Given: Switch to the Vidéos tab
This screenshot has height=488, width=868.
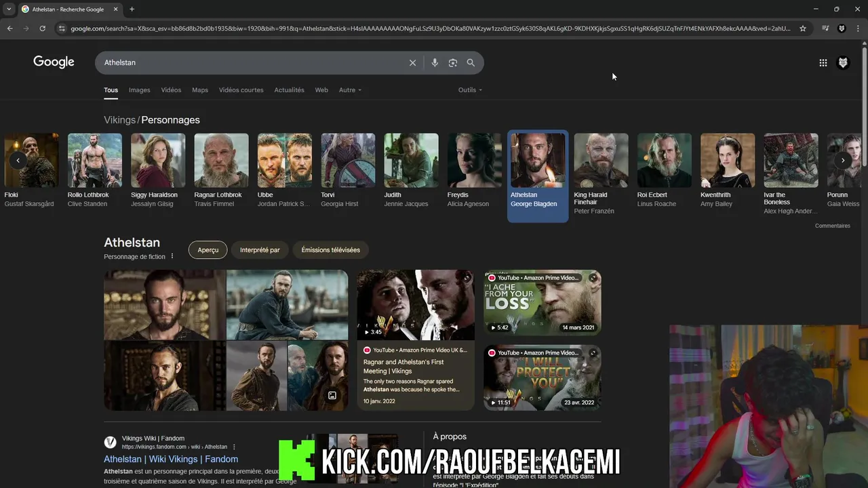Looking at the screenshot, I should 171,89.
